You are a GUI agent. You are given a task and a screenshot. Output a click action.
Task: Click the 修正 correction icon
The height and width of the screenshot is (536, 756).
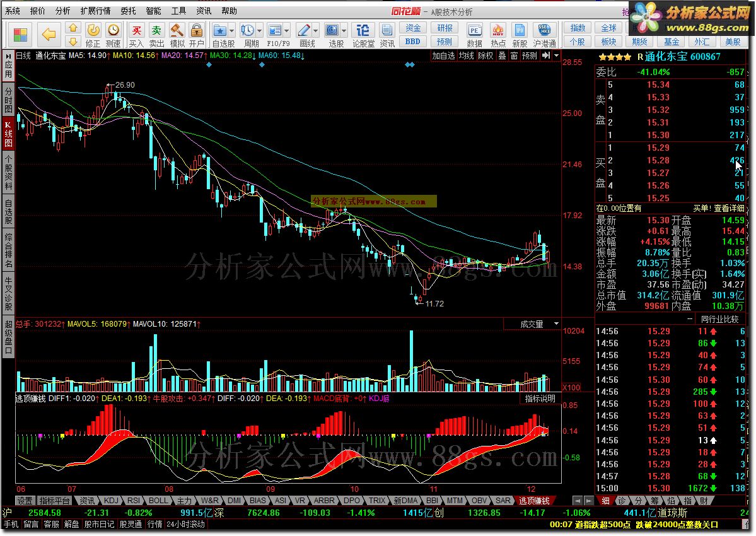coord(93,35)
